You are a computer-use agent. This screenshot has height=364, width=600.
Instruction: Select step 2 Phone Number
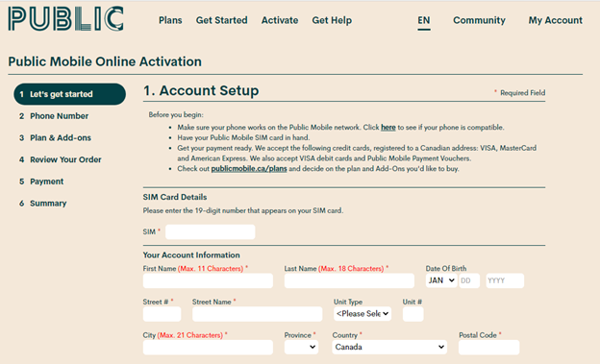coord(54,116)
